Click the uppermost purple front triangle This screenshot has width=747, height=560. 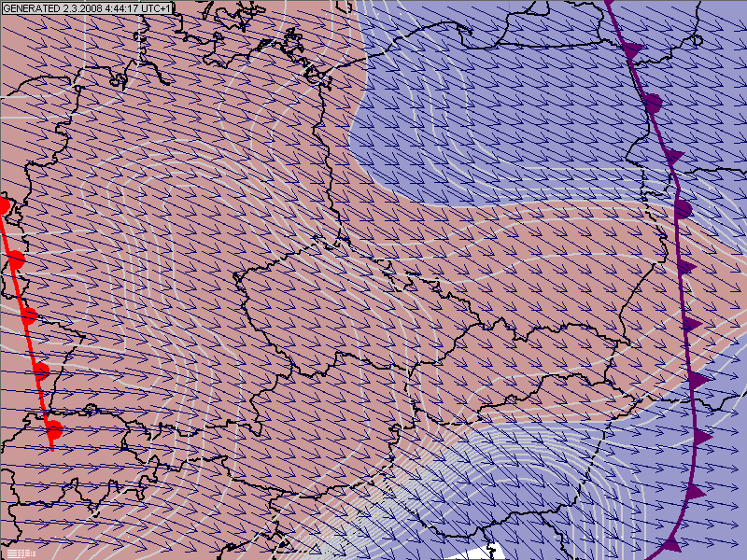(633, 48)
